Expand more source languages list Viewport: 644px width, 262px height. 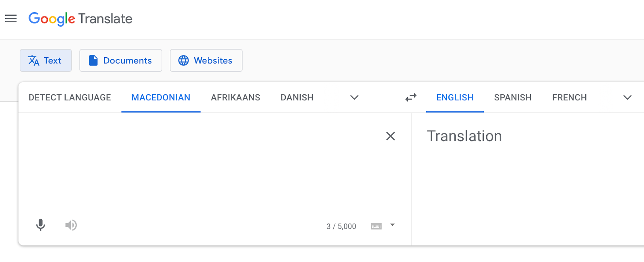tap(354, 98)
